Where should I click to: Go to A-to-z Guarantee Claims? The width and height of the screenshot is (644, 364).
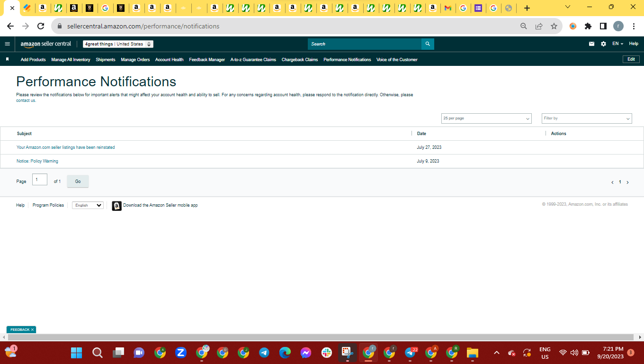253,60
